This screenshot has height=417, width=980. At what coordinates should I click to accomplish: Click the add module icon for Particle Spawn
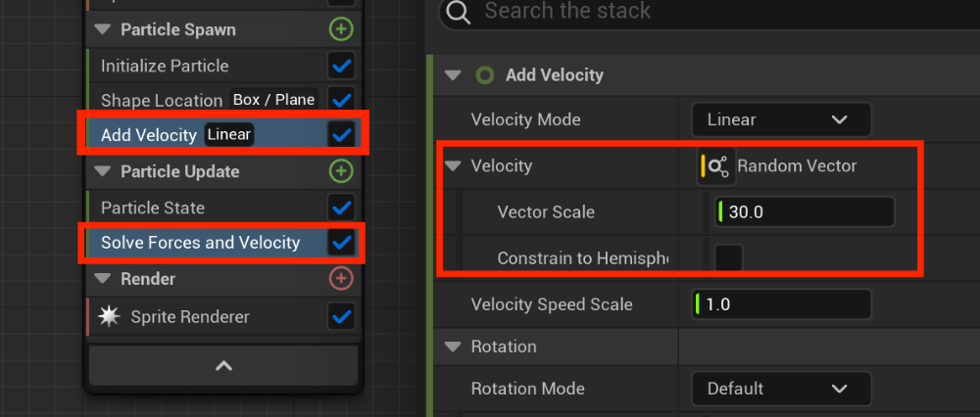coord(340,29)
